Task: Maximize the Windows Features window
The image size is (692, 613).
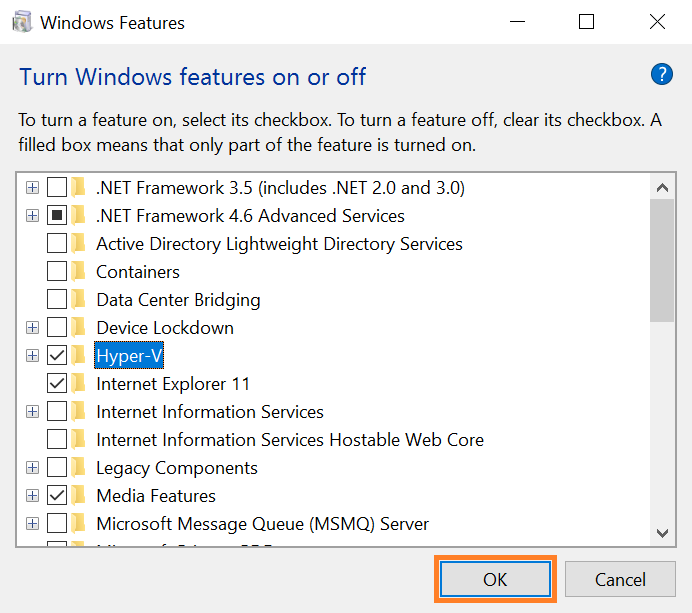Action: point(587,22)
